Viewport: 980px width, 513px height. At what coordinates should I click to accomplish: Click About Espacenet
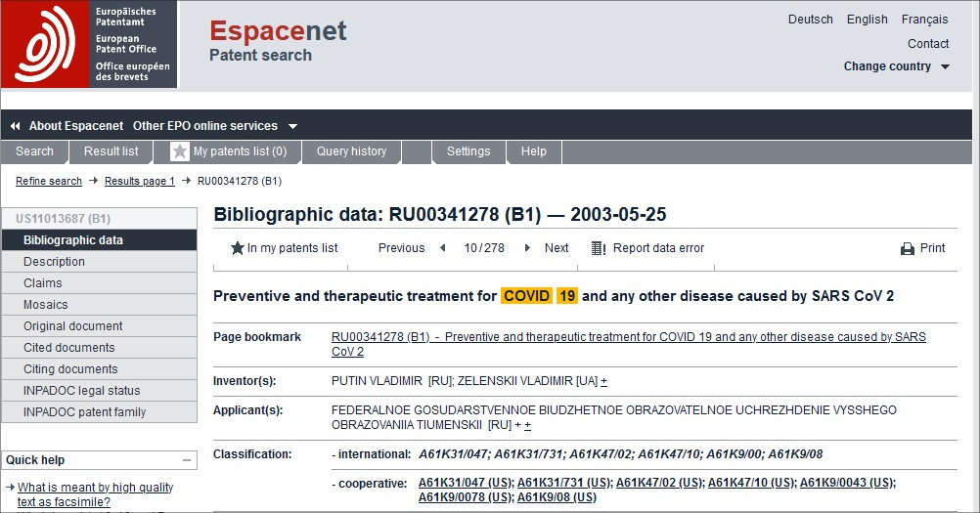pyautogui.click(x=76, y=126)
